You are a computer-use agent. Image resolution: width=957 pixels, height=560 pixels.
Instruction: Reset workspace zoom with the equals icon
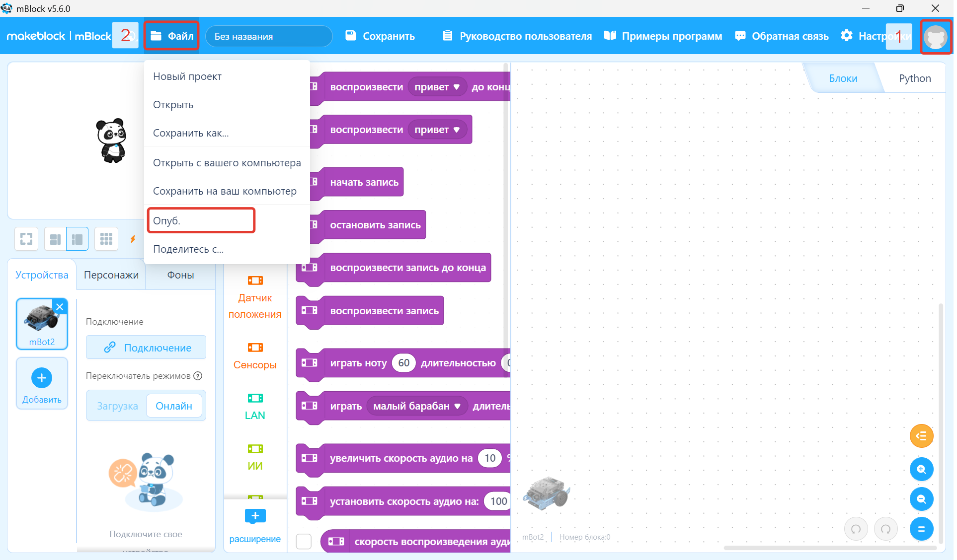pyautogui.click(x=921, y=529)
